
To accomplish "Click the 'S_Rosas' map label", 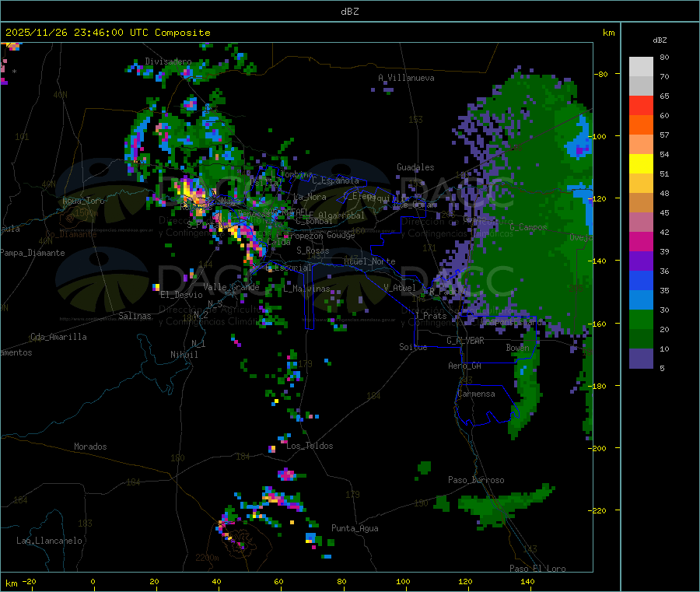I will point(313,250).
